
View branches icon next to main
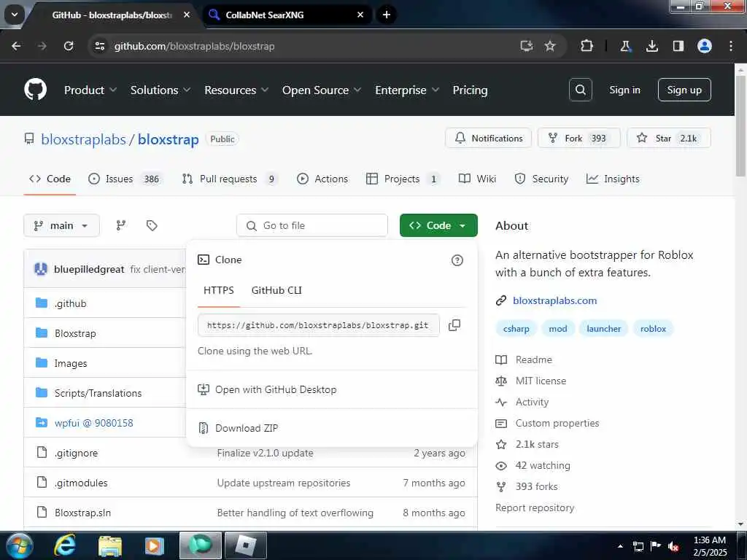[121, 225]
